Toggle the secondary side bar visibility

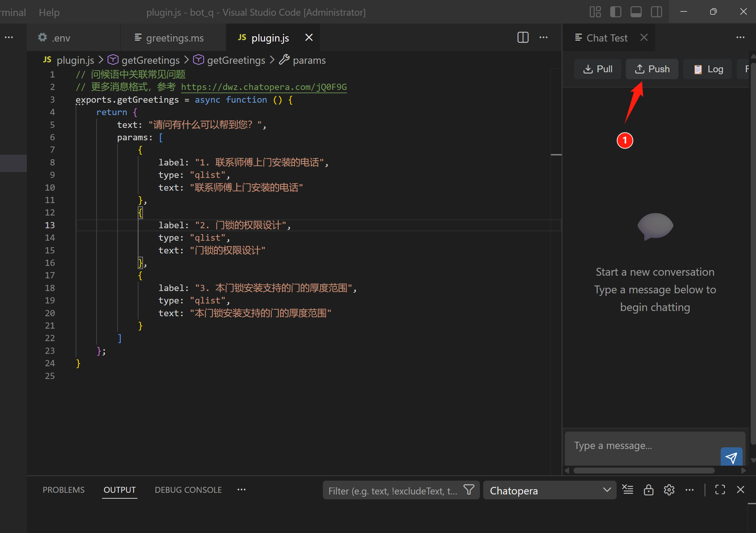click(656, 12)
